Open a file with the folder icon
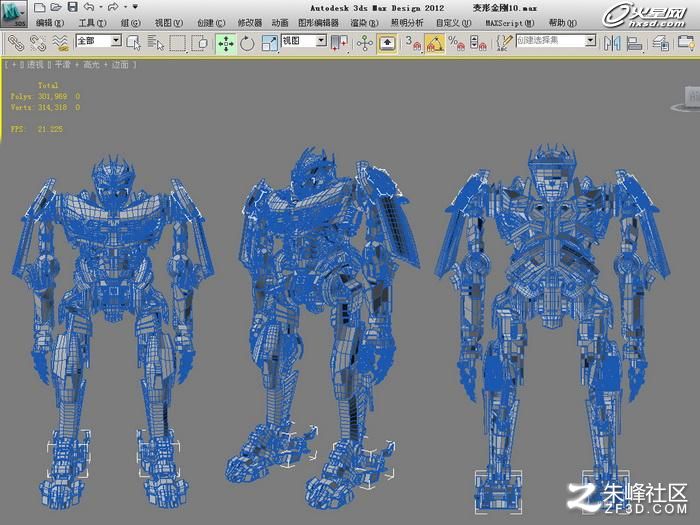 (55, 7)
